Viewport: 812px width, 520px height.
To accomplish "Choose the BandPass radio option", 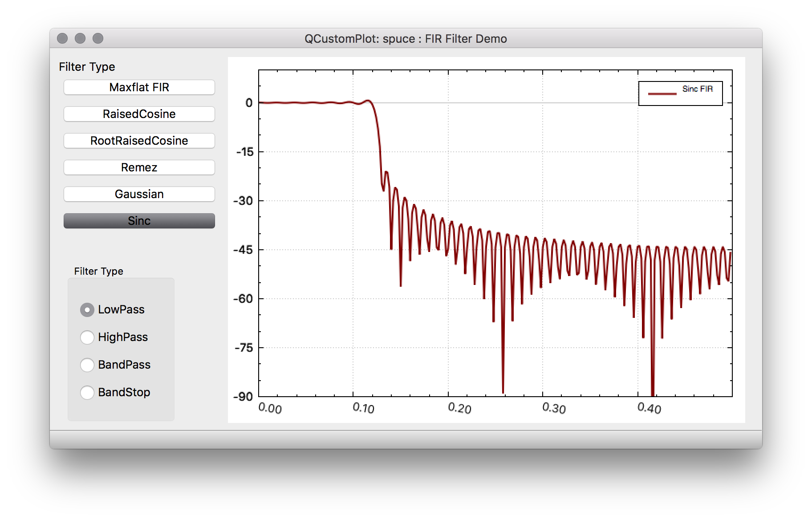I will [87, 365].
